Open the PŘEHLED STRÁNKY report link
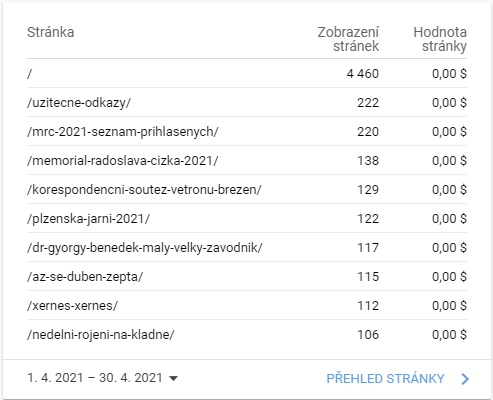This screenshot has width=493, height=400. point(385,379)
